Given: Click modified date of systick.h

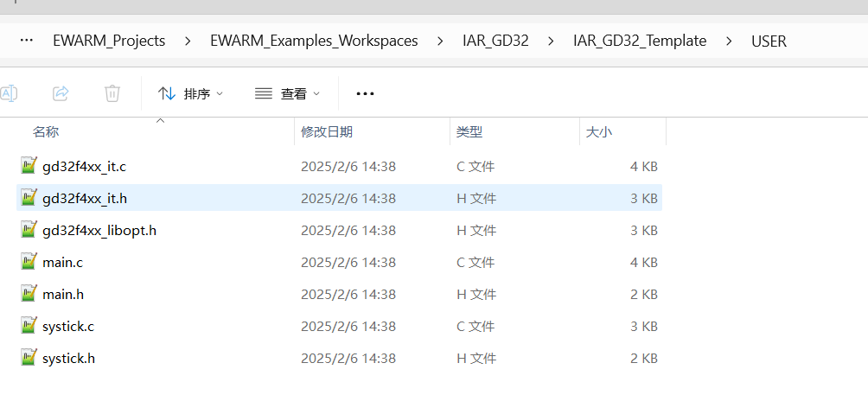Looking at the screenshot, I should 348,359.
